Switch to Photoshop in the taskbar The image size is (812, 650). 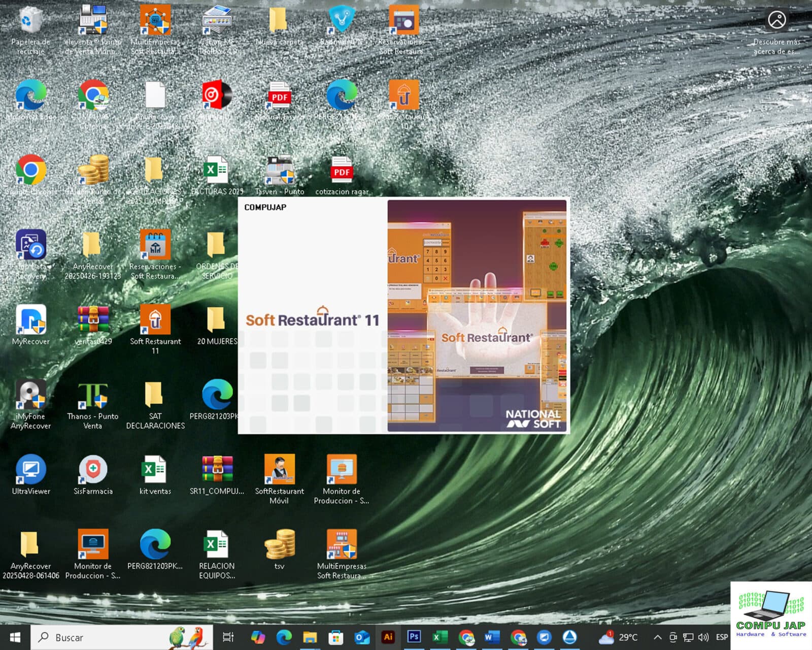click(x=414, y=637)
